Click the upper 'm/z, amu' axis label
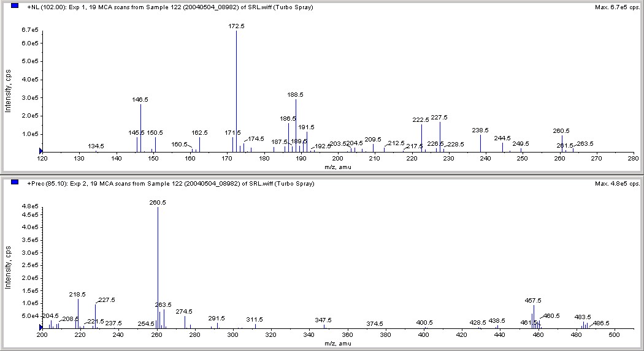 pos(337,167)
